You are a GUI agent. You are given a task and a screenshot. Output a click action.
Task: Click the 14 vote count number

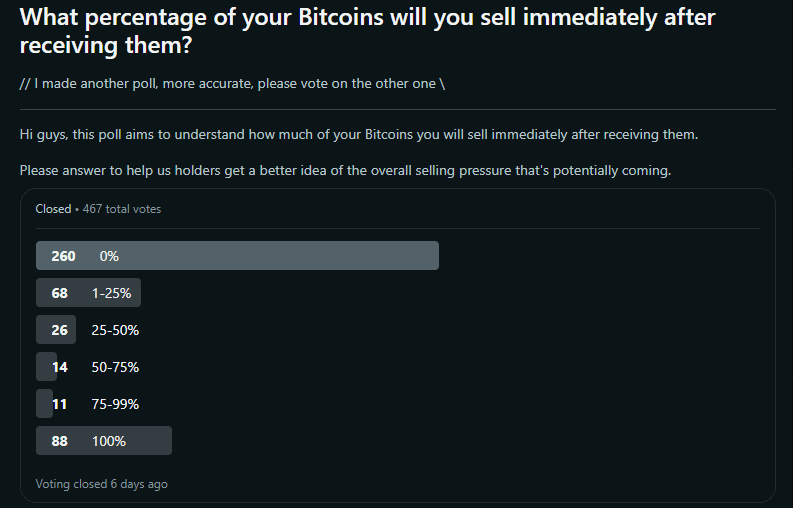point(60,367)
